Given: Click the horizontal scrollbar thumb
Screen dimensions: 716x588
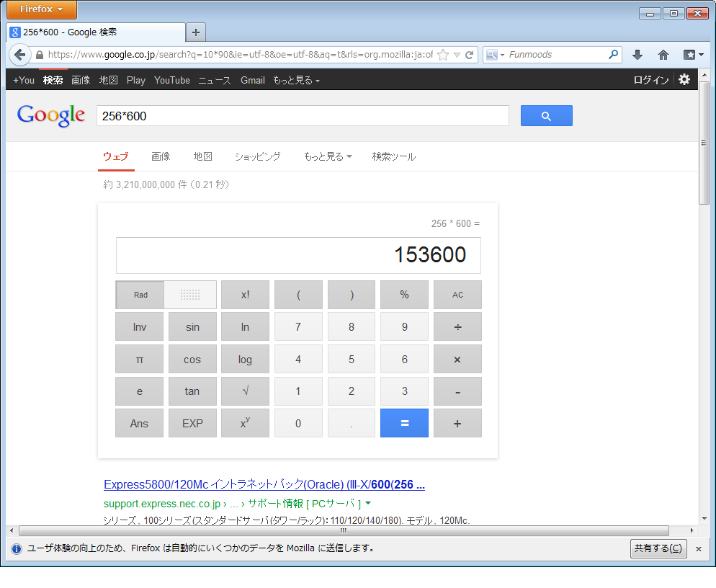Looking at the screenshot, I should (344, 530).
